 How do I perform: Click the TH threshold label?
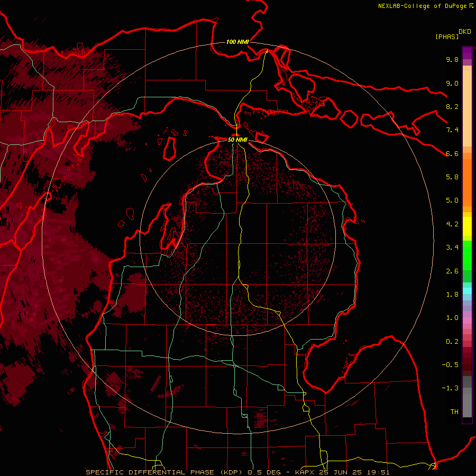454,412
